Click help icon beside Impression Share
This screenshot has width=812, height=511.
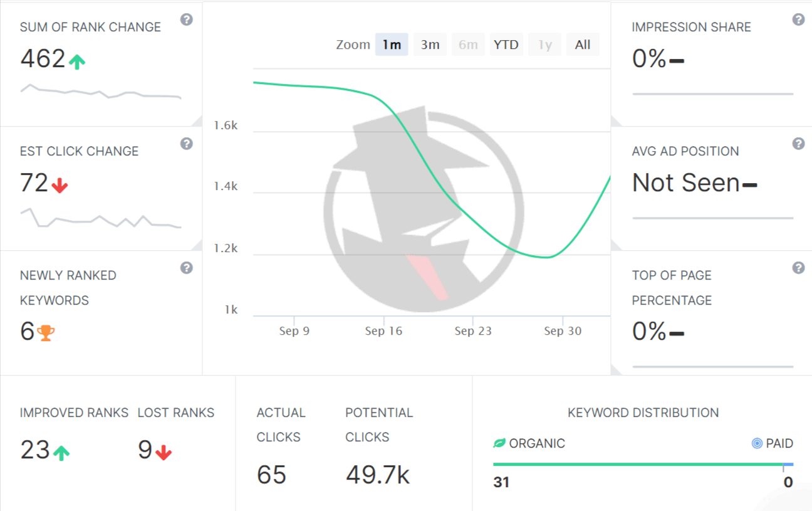(x=798, y=19)
